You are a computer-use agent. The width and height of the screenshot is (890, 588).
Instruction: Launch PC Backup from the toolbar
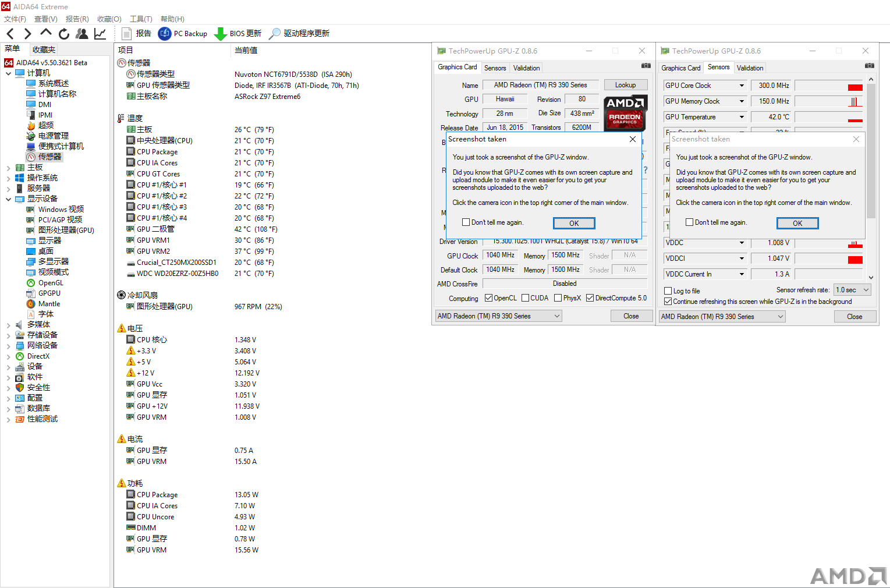(x=183, y=34)
